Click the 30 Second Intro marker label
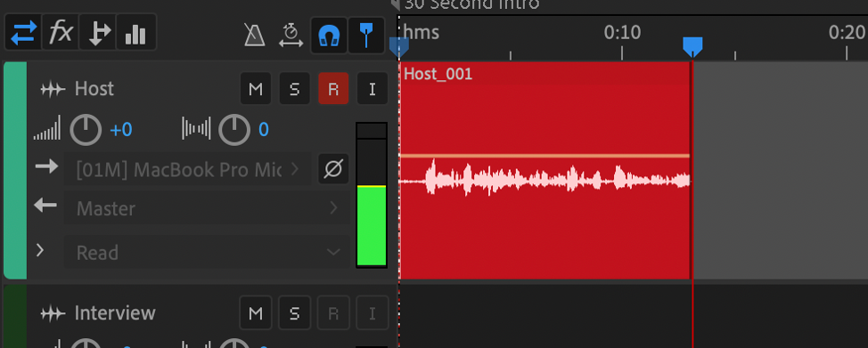868x348 pixels. [471, 5]
